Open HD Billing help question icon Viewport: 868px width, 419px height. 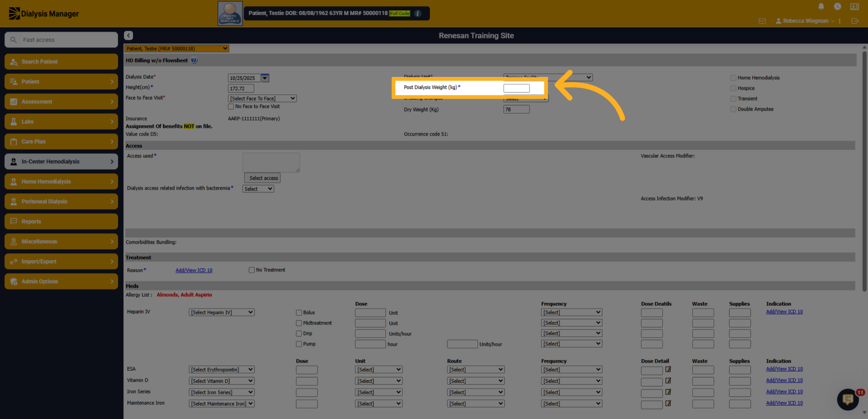pyautogui.click(x=194, y=60)
